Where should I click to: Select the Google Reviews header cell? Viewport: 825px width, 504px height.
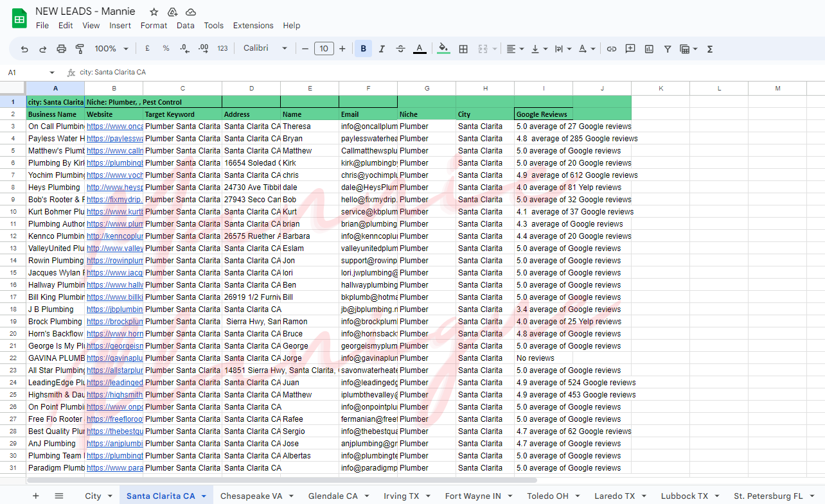(544, 114)
